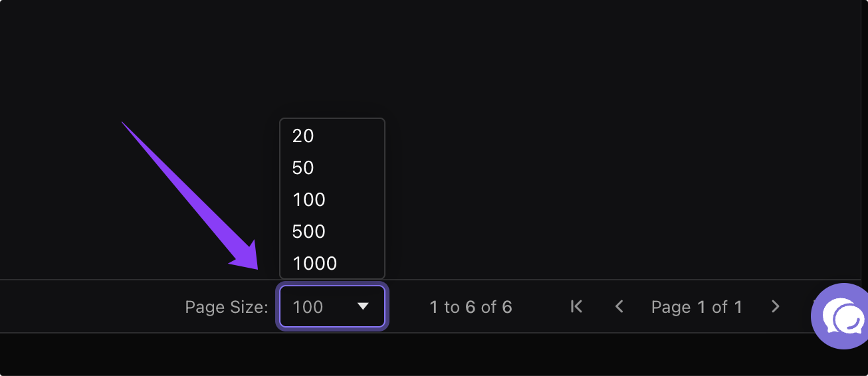Click the Page Size dropdown arrow triangle

[363, 306]
